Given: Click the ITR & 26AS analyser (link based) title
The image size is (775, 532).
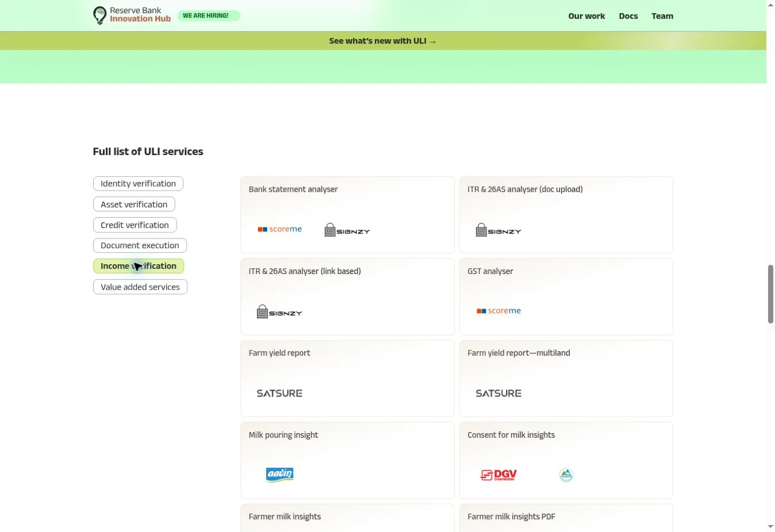Looking at the screenshot, I should pos(305,271).
